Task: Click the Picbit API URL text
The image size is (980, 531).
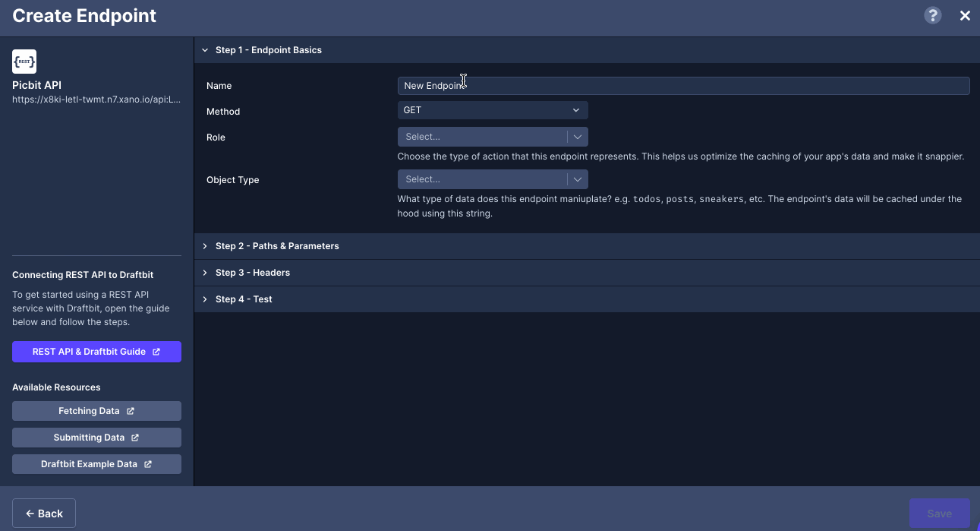Action: [96, 99]
